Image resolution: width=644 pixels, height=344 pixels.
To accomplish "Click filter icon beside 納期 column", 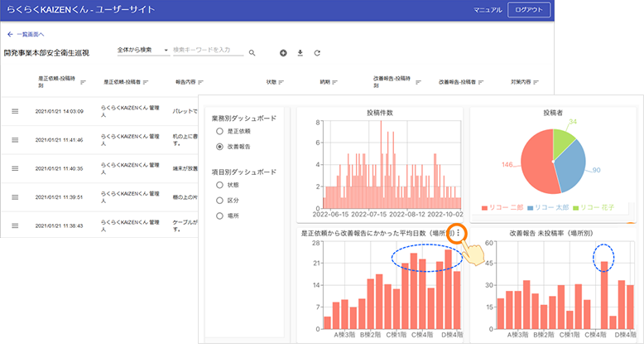I will click(x=336, y=82).
